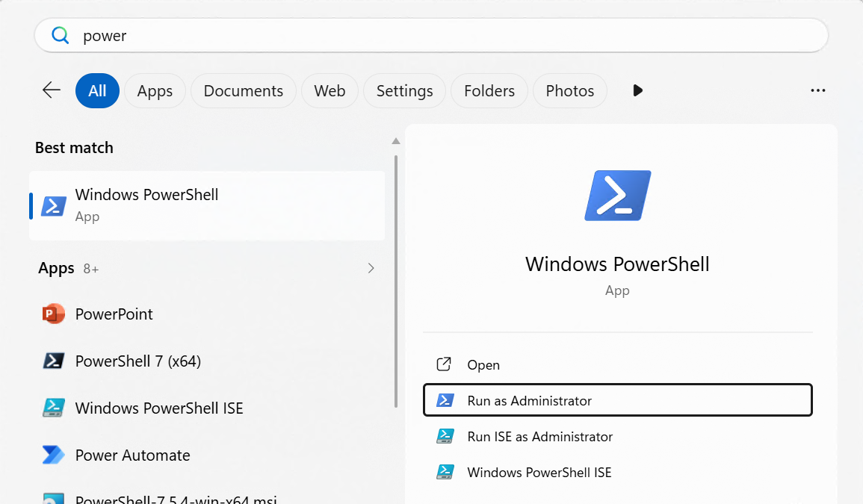Click the Power Automate icon
This screenshot has height=504, width=863.
pos(53,455)
